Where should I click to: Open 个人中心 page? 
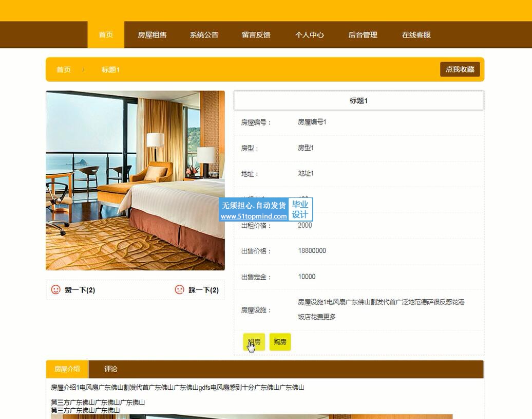[310, 34]
